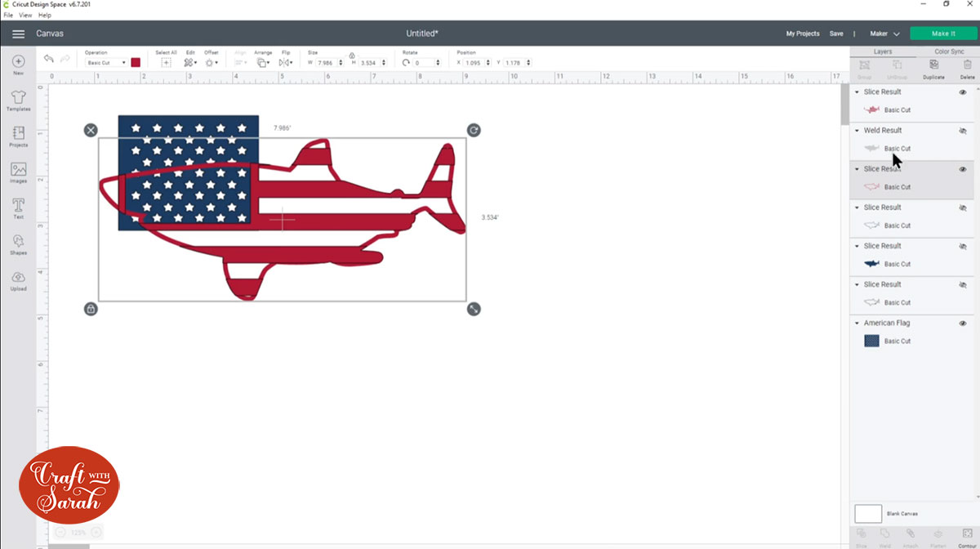Open the Shapes panel from the sidebar
This screenshot has width=980, height=549.
click(18, 243)
